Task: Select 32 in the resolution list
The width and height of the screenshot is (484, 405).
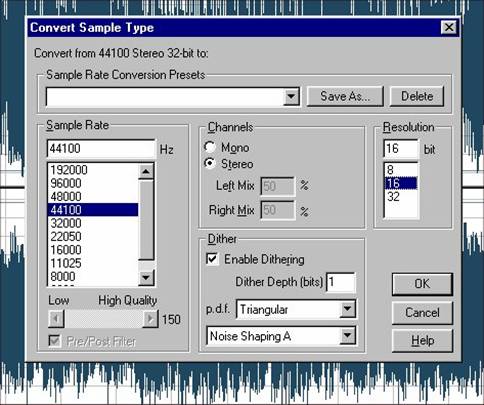Action: [x=401, y=196]
